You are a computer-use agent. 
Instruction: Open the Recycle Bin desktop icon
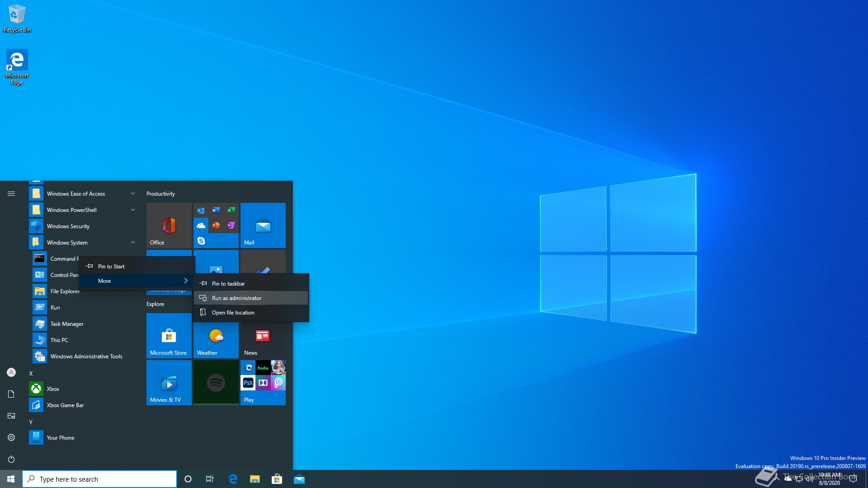tap(17, 19)
